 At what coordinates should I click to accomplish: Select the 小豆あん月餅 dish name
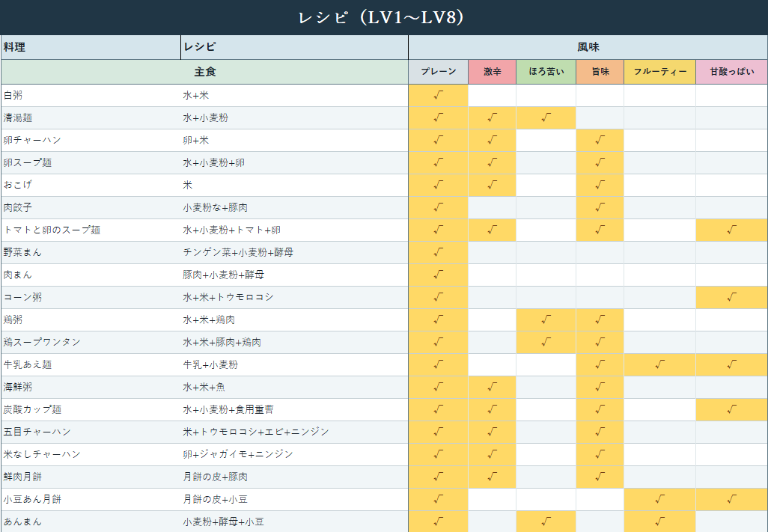(32, 499)
